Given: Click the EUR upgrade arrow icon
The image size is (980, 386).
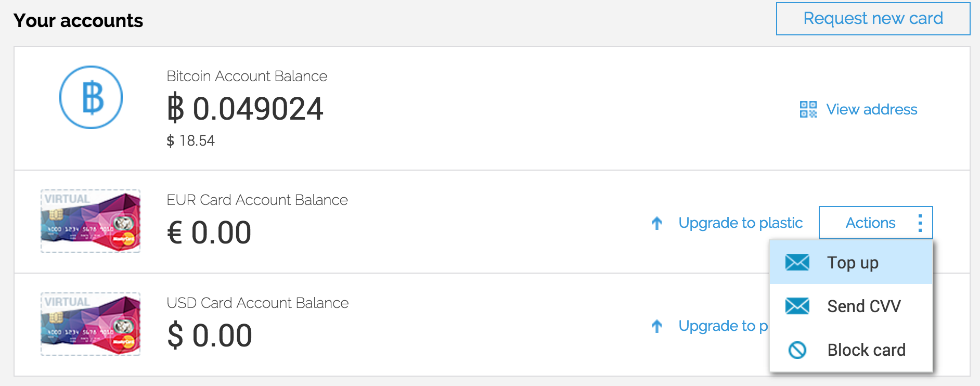Looking at the screenshot, I should [x=657, y=223].
